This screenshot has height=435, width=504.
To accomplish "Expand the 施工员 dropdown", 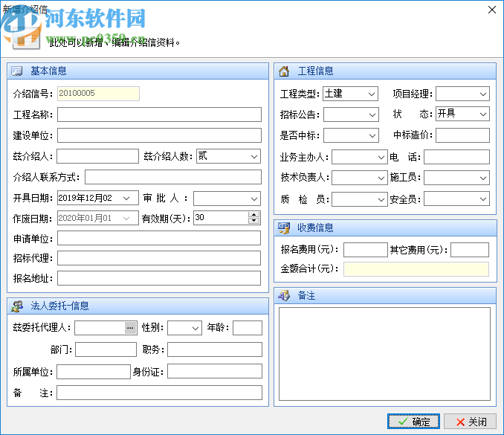I will tap(456, 178).
